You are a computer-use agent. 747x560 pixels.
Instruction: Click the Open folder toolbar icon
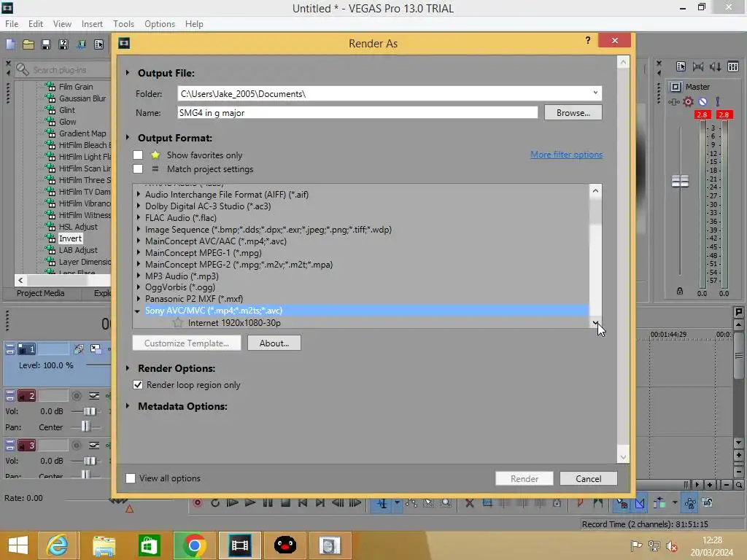pos(28,44)
